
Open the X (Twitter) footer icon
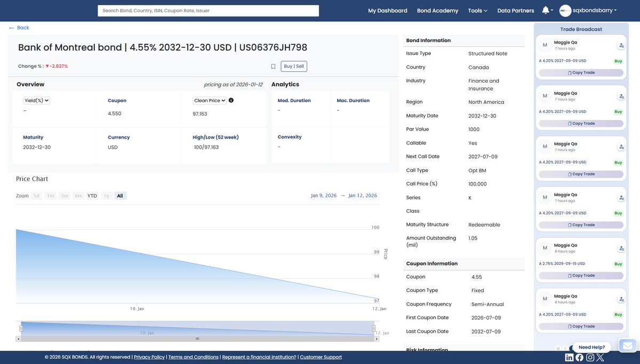coord(600,358)
